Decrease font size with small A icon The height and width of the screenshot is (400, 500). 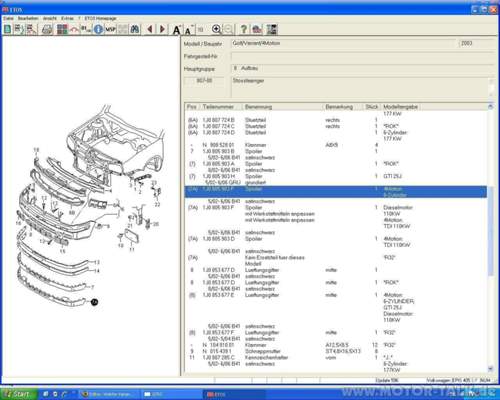[188, 30]
